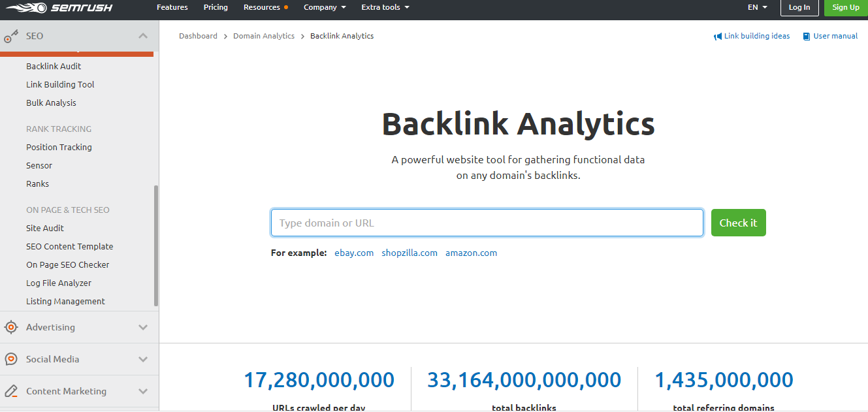Open Position Tracking in sidebar
The height and width of the screenshot is (412, 868).
pos(59,147)
